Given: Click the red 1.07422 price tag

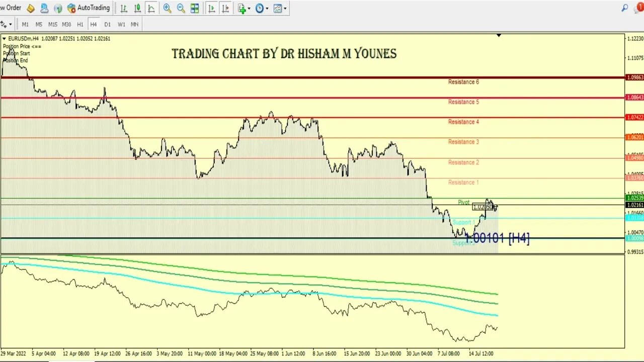Looking at the screenshot, I should (634, 117).
